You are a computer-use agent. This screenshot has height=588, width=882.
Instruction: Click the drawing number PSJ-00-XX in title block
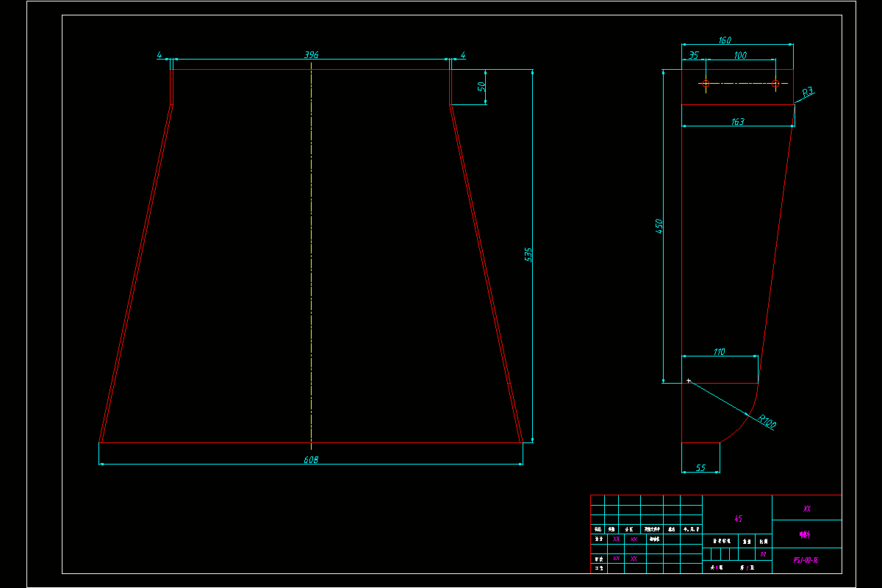(x=806, y=560)
